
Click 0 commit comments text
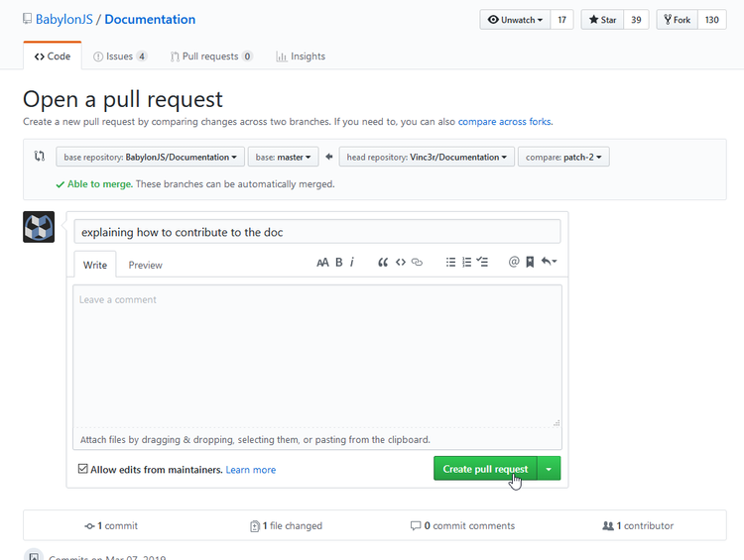click(469, 526)
